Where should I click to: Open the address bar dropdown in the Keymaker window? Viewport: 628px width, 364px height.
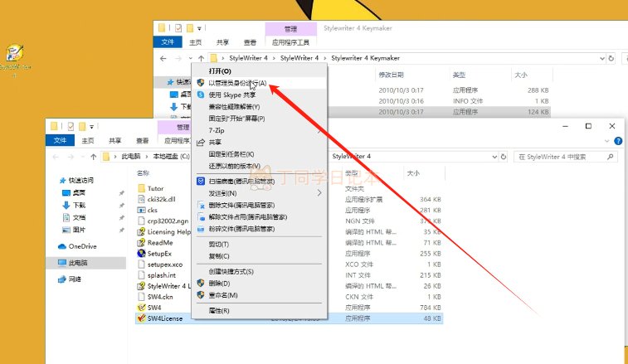pyautogui.click(x=601, y=59)
